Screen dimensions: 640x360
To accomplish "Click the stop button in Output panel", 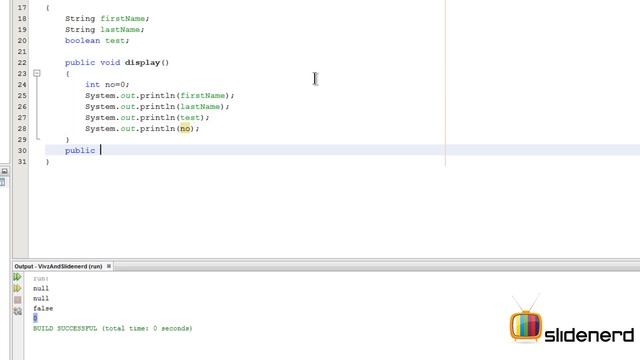I will click(18, 300).
